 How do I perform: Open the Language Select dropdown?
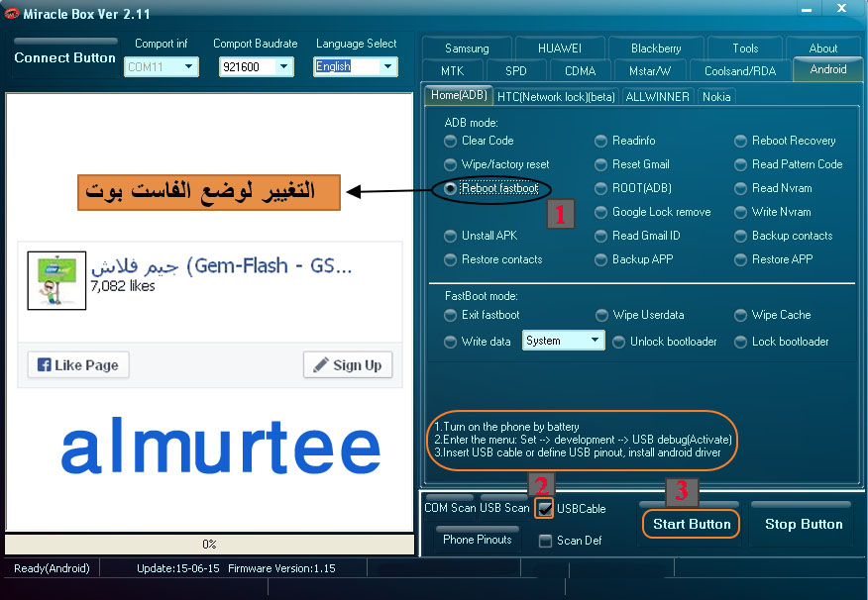356,67
